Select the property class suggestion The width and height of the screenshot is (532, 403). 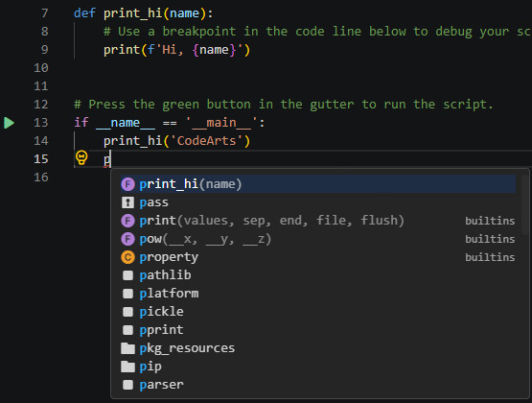click(x=318, y=257)
